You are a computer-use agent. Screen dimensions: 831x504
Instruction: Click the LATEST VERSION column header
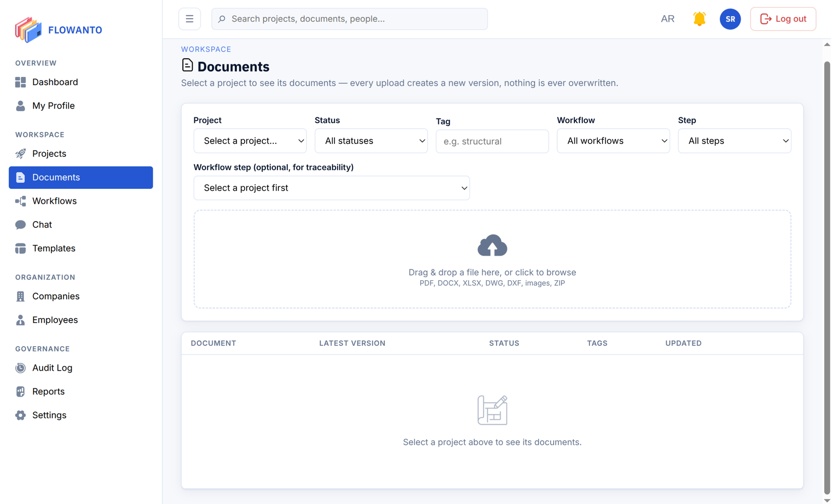pyautogui.click(x=352, y=343)
